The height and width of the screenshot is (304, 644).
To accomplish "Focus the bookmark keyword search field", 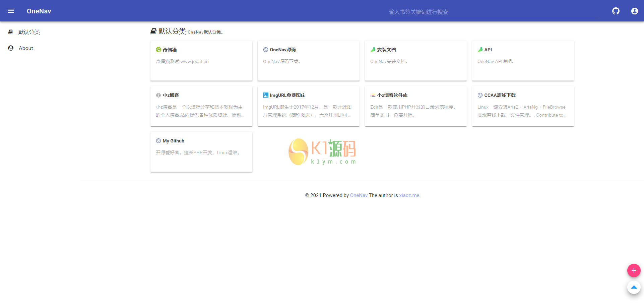I will pos(494,12).
